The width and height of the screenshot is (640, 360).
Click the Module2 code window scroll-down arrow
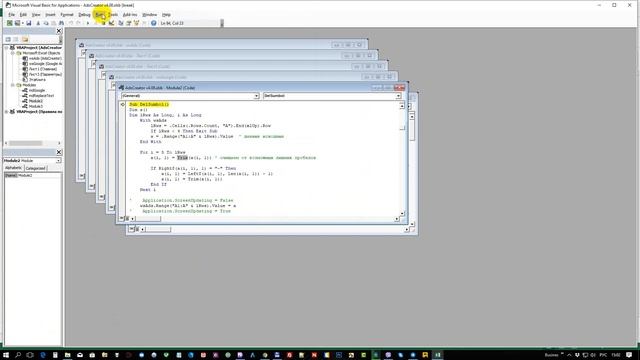[x=402, y=213]
